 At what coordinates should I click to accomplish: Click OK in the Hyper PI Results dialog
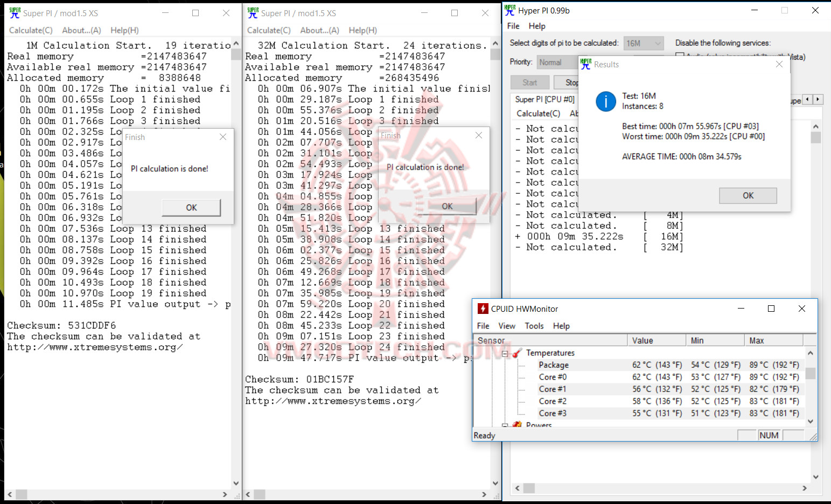click(748, 195)
